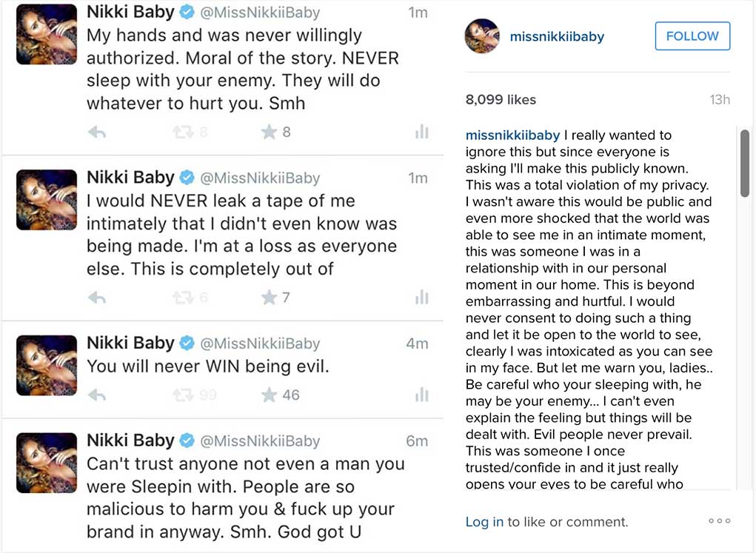Retweet the tweet with 8 retweets

pos(182,133)
